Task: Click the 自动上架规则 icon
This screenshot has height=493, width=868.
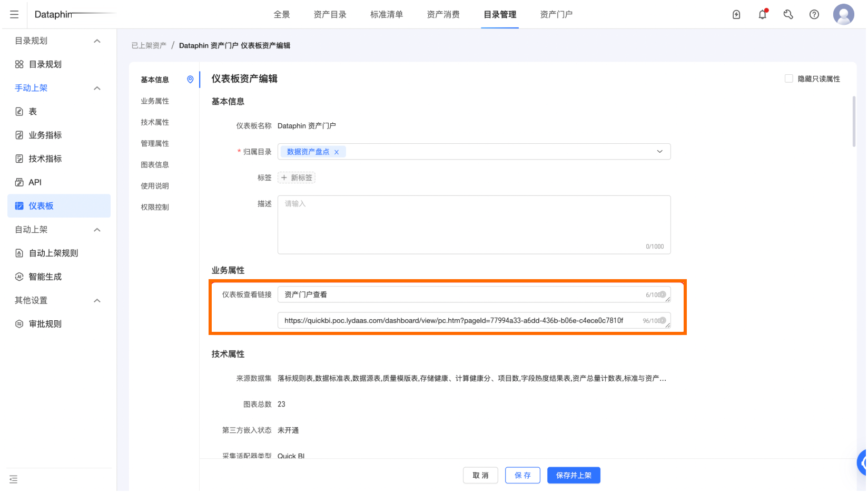Action: point(19,253)
